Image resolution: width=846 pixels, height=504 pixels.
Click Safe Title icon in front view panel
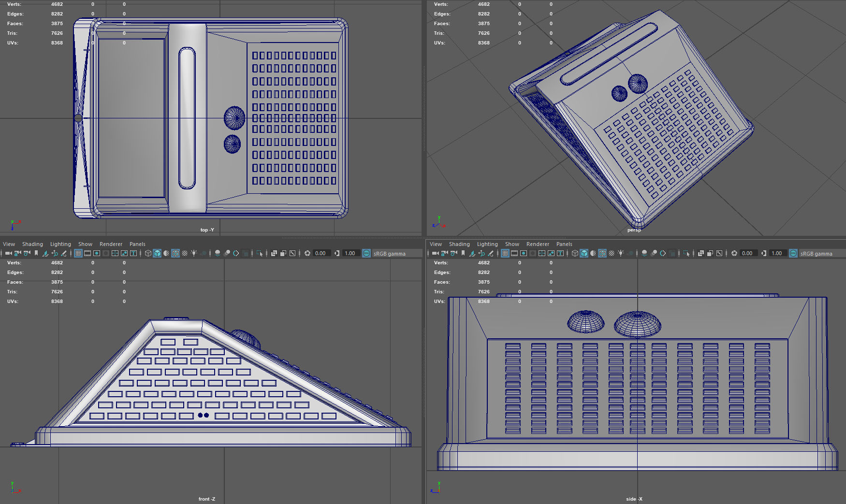tap(133, 253)
